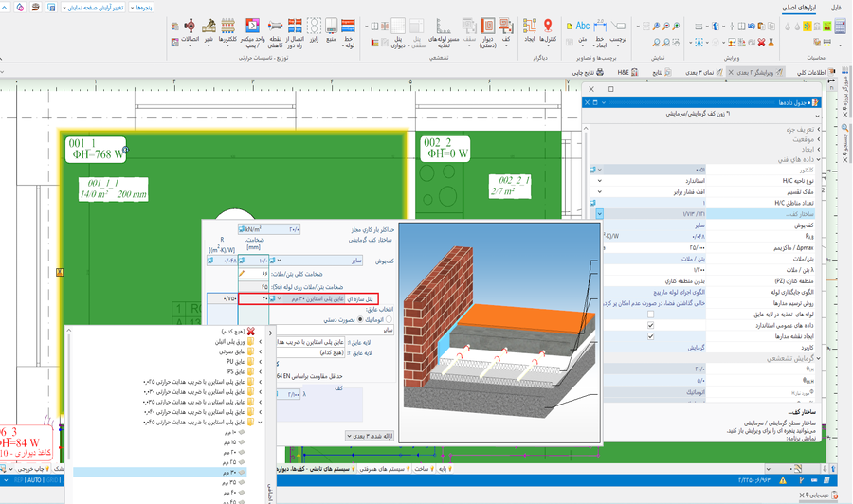Select the متن text tool icon
The height and width of the screenshot is (504, 853).
click(x=581, y=27)
